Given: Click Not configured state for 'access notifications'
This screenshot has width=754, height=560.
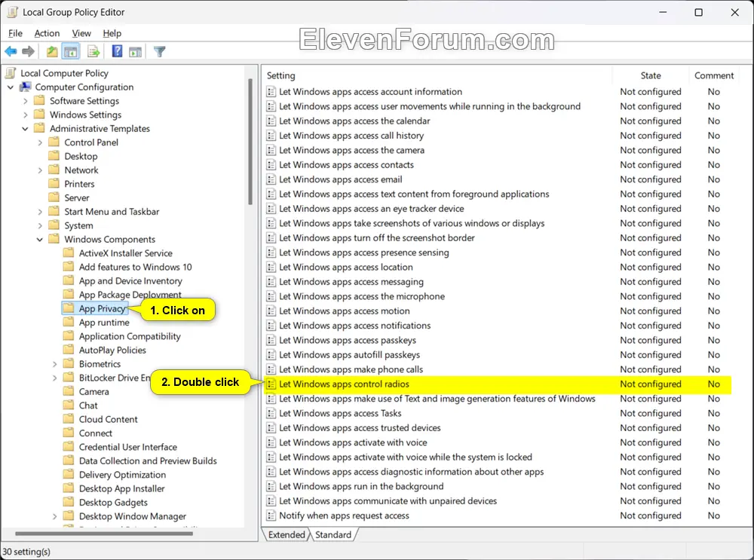Looking at the screenshot, I should click(x=650, y=326).
